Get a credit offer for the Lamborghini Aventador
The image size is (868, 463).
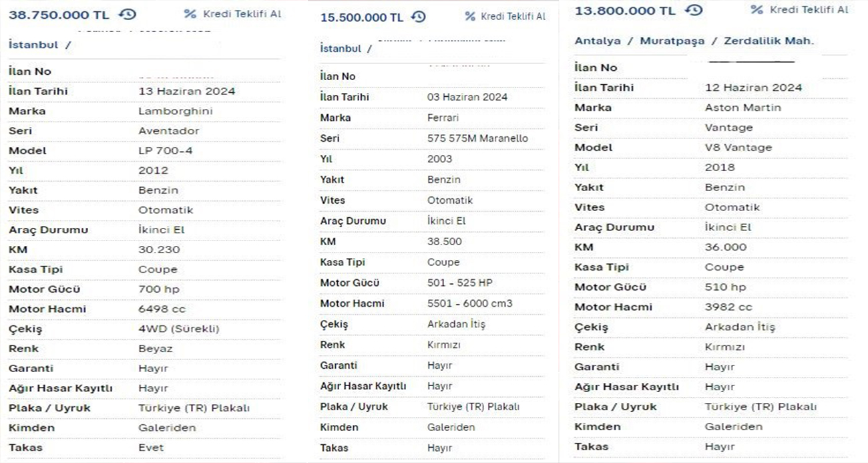[x=242, y=13]
